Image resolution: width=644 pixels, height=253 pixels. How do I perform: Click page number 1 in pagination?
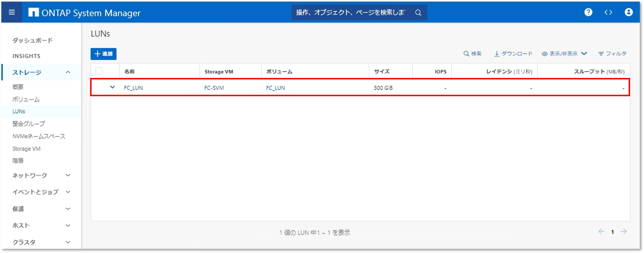point(612,232)
